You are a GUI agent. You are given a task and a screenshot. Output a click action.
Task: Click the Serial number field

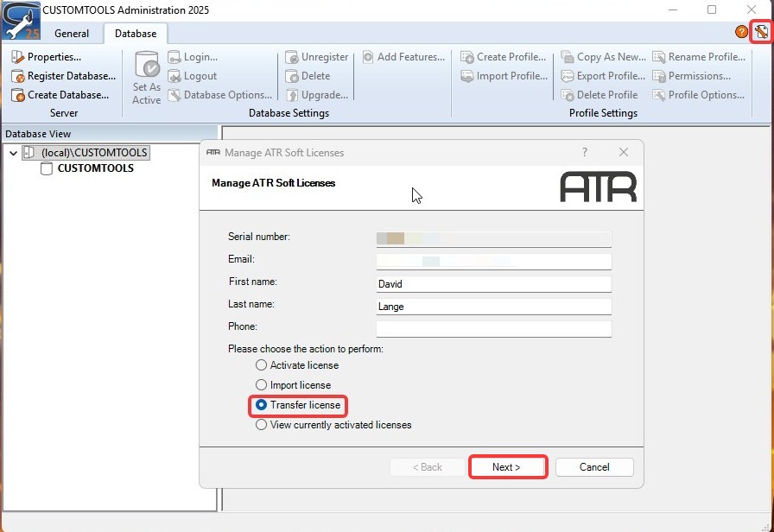(x=493, y=239)
